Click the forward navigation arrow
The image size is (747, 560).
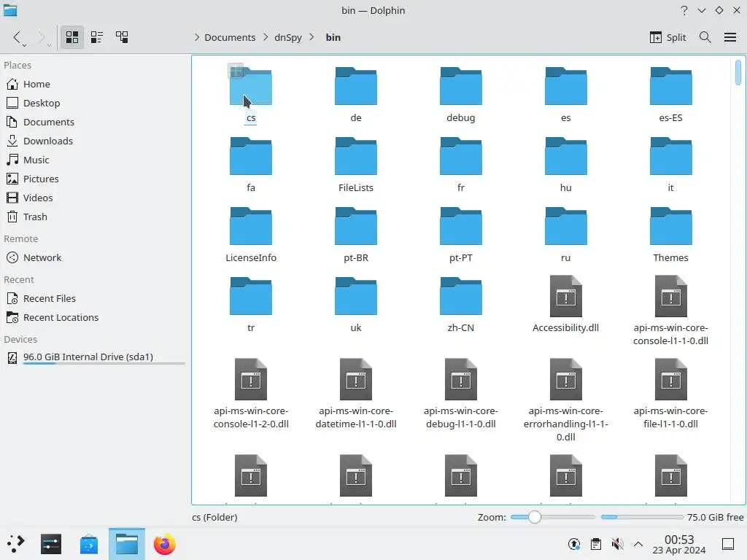pyautogui.click(x=42, y=37)
